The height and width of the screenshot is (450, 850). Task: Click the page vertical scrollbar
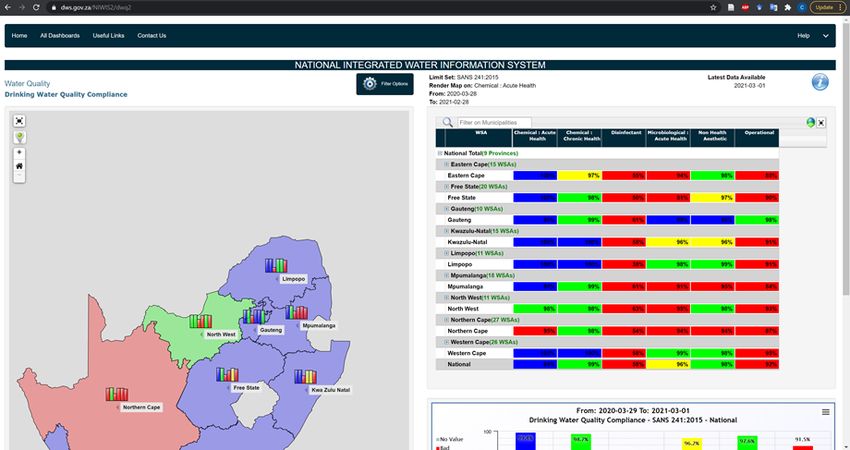click(x=846, y=157)
